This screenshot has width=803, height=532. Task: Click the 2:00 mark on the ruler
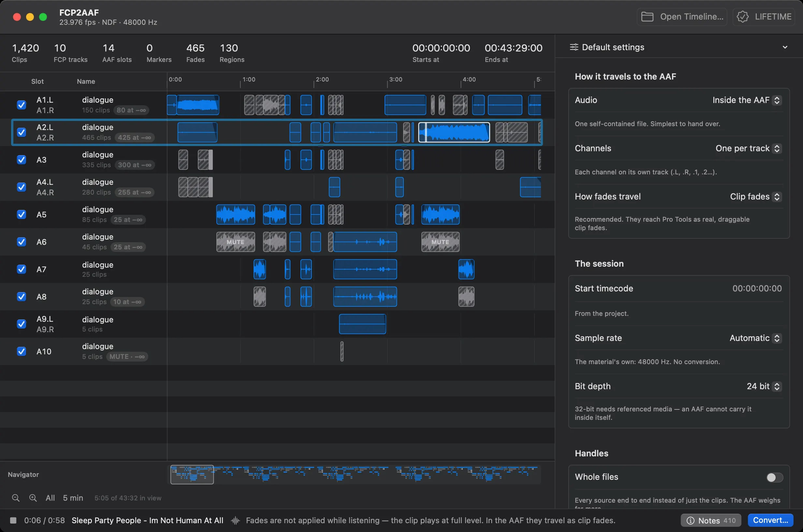(x=322, y=80)
